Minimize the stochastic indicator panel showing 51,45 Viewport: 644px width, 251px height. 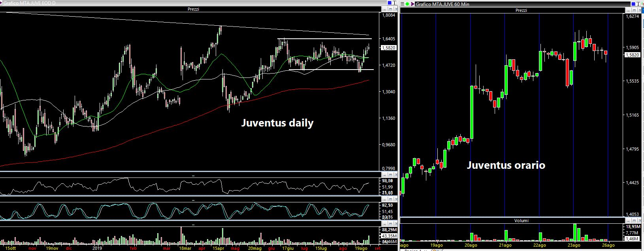[x=384, y=200]
